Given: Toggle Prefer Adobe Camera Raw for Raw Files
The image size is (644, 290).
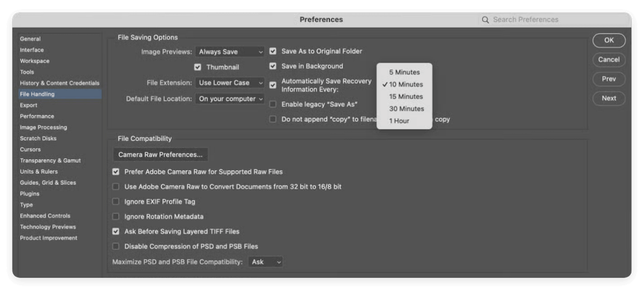Looking at the screenshot, I should click(116, 171).
